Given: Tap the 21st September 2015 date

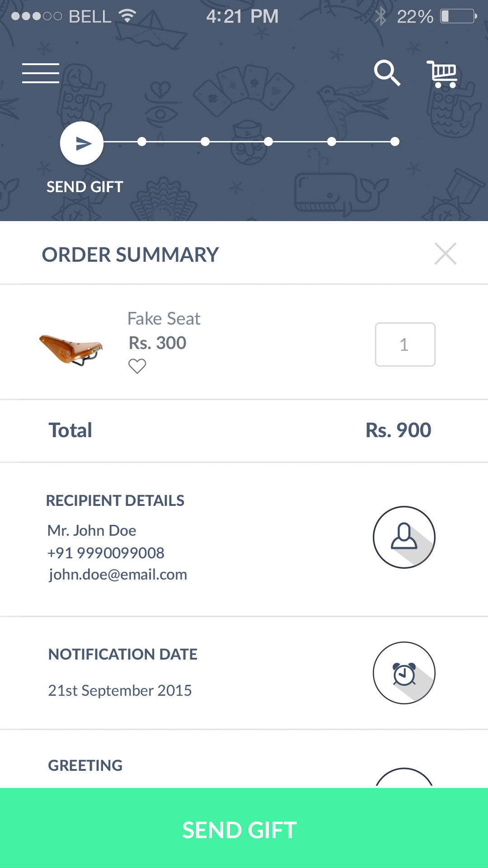Looking at the screenshot, I should [120, 690].
